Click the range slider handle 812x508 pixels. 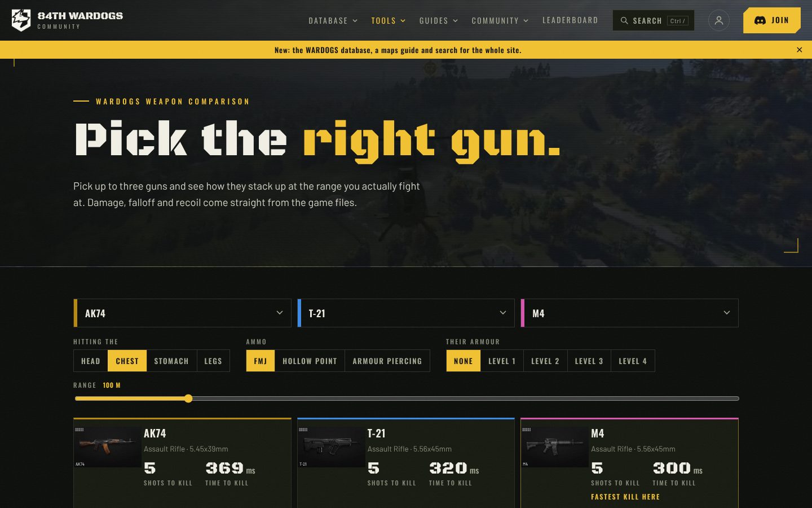click(x=188, y=398)
